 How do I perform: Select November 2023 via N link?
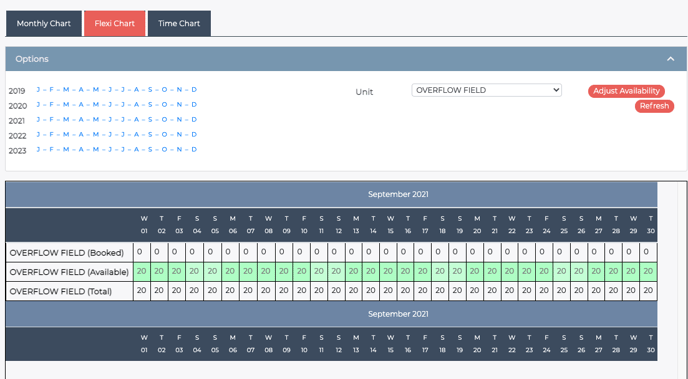coord(179,149)
